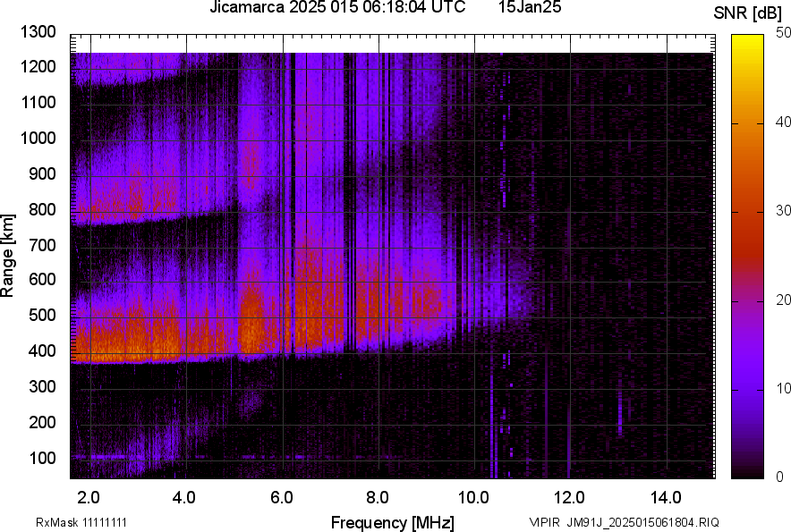Click the 400 tick on the range axis

(45, 351)
